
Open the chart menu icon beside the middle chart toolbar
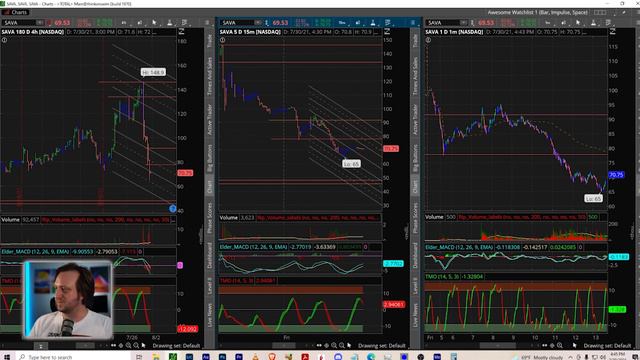[413, 22]
